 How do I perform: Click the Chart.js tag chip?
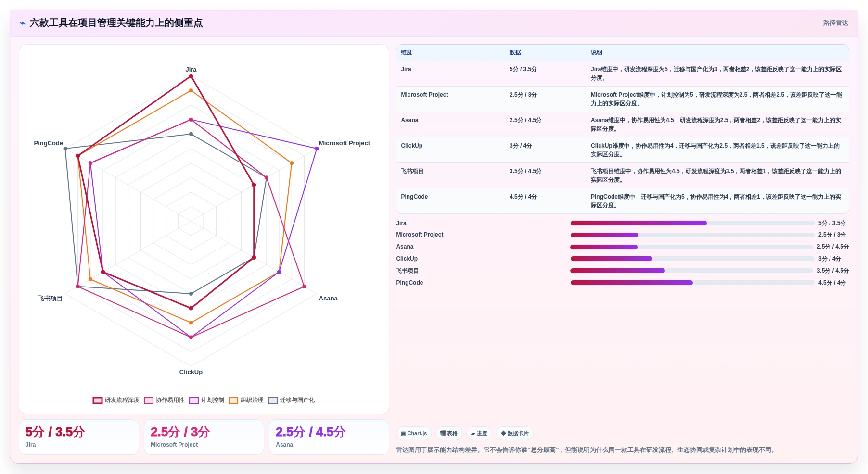click(x=414, y=434)
